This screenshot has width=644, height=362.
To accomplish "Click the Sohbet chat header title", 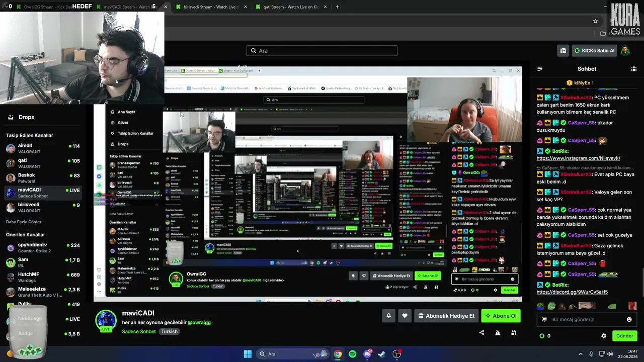I will [x=587, y=69].
